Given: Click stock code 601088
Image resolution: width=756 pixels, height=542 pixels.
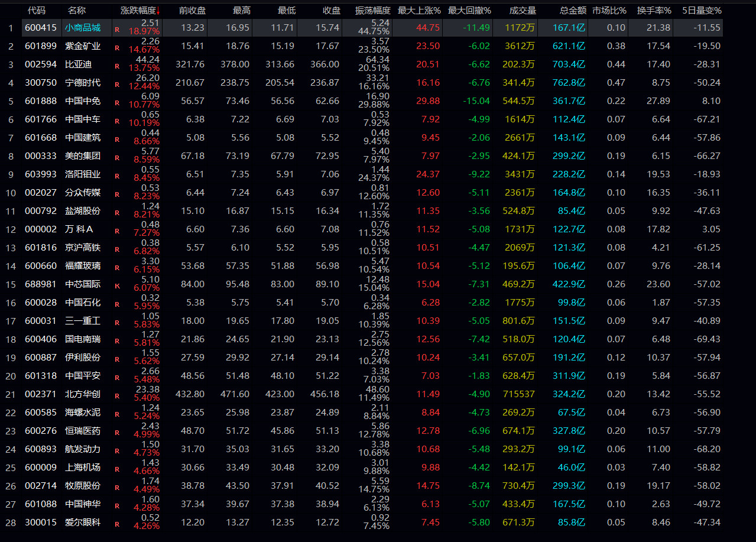Looking at the screenshot, I should [x=41, y=504].
